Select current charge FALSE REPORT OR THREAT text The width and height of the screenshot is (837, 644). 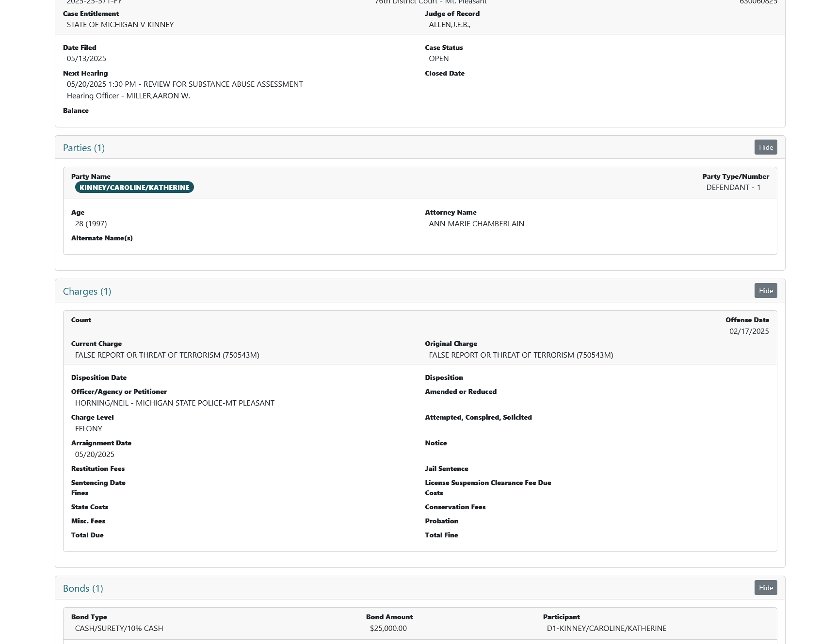coord(167,355)
